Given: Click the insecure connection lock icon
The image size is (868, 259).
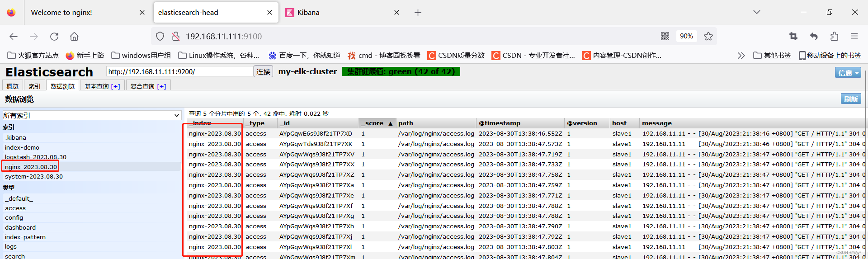Looking at the screenshot, I should click(x=176, y=36).
